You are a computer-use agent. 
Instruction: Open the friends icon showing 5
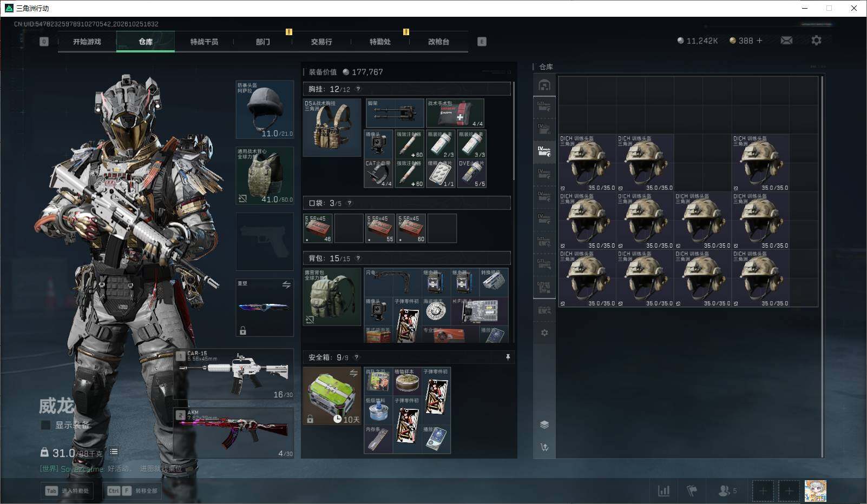[x=727, y=491]
